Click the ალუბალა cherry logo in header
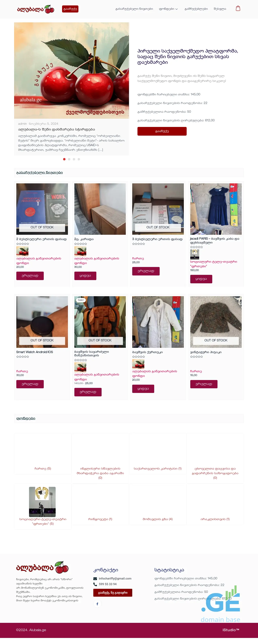Screen dimensions: 258x644 tap(35, 9)
